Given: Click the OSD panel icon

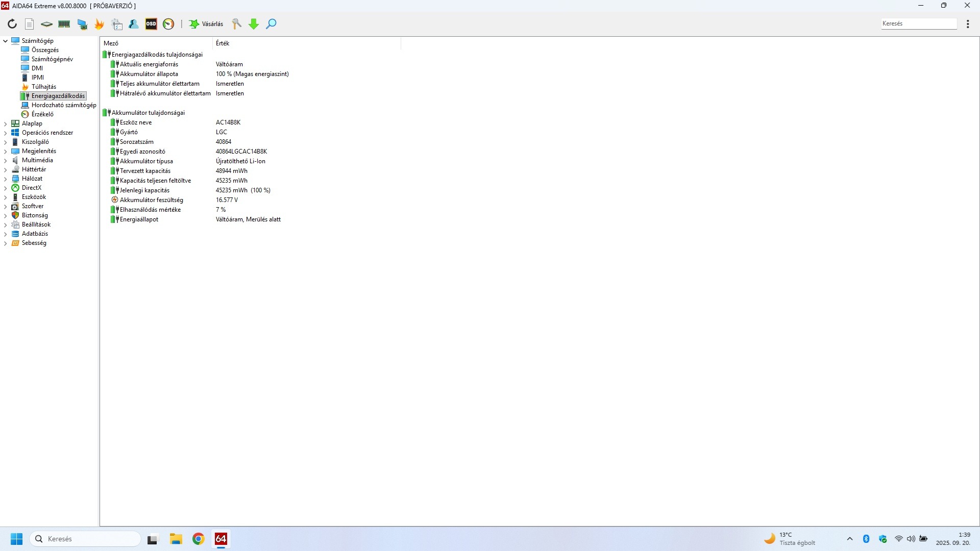Looking at the screenshot, I should coord(151,24).
